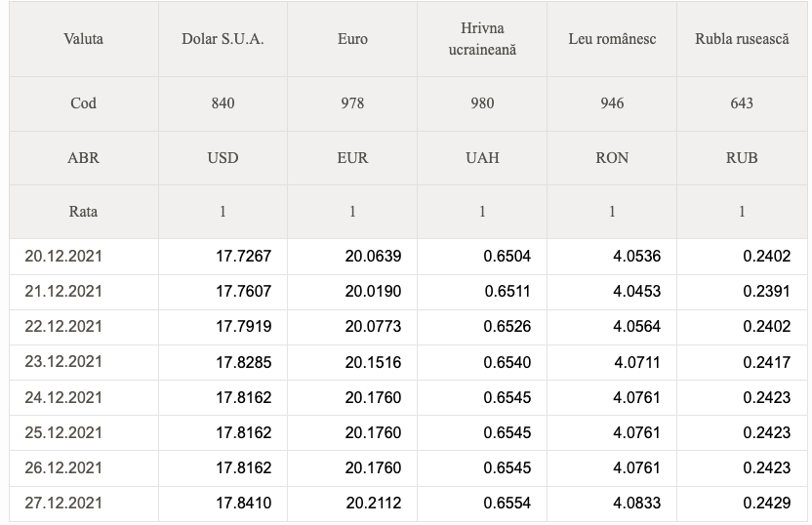Click the Euro rate 20.2112 cell
This screenshot has height=525, width=812.
click(352, 504)
